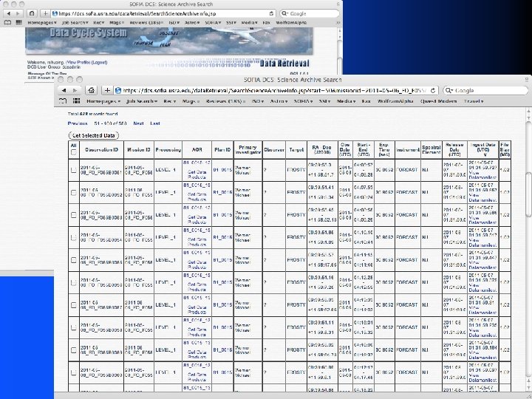Open Rec bookmark folder in front window
This screenshot has height=399, width=532.
(168, 101)
